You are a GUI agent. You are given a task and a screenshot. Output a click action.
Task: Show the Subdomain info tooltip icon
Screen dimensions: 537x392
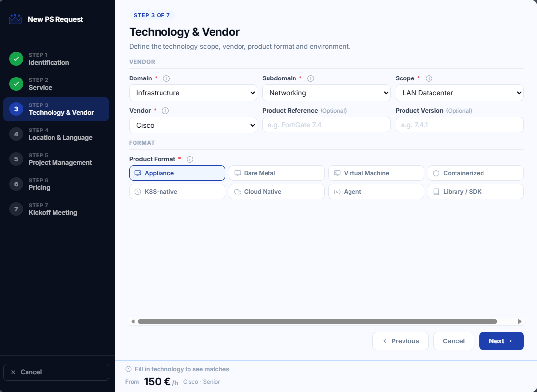[x=311, y=78]
